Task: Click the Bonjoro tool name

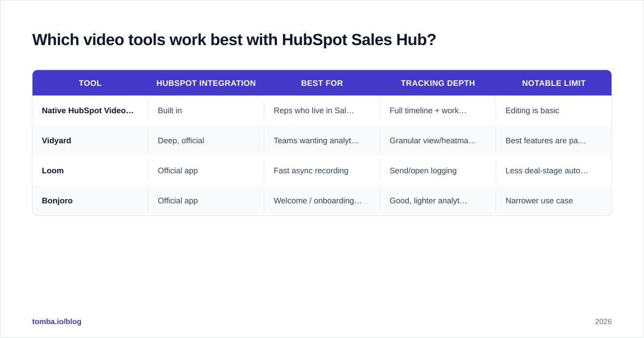Action: [57, 201]
